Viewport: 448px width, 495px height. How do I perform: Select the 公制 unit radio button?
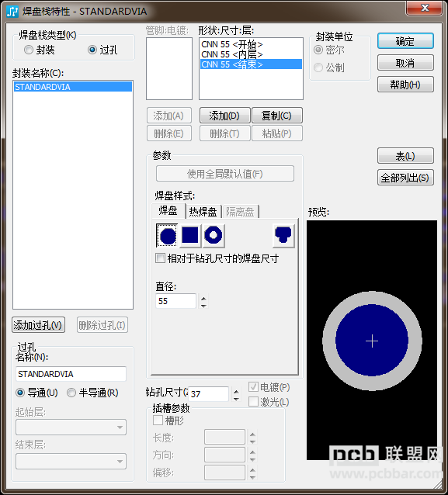coord(318,67)
